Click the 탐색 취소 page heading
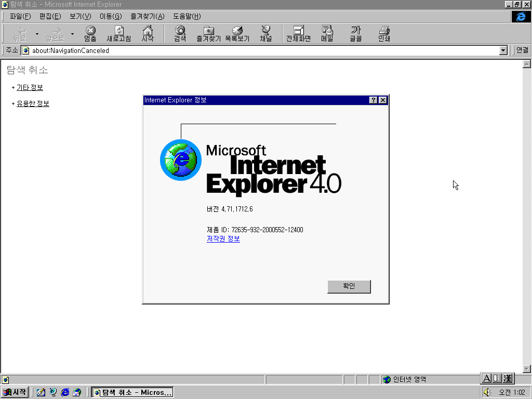This screenshot has width=532, height=399. pos(27,70)
